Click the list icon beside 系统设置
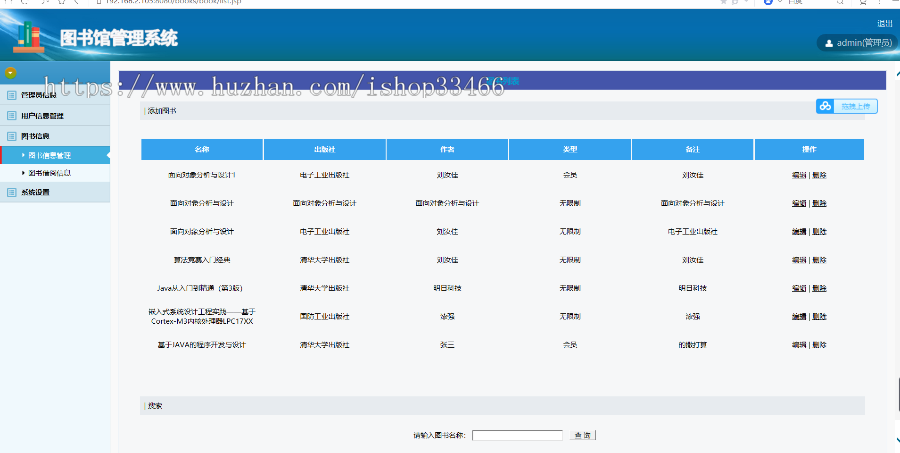This screenshot has height=453, width=900. point(11,192)
